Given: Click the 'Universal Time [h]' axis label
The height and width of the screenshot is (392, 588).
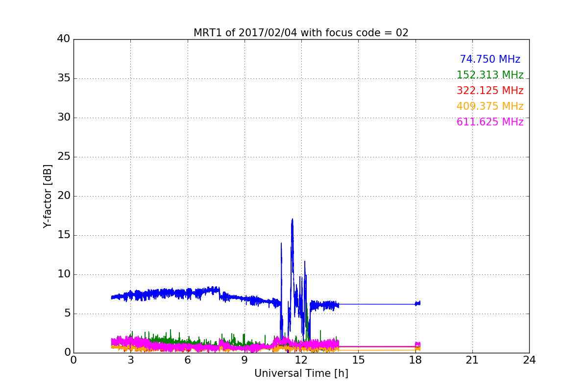Looking at the screenshot, I should tap(301, 373).
